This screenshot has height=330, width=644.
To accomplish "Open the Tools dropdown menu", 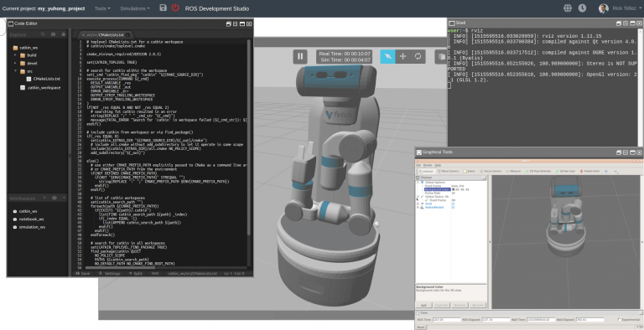I will point(102,8).
